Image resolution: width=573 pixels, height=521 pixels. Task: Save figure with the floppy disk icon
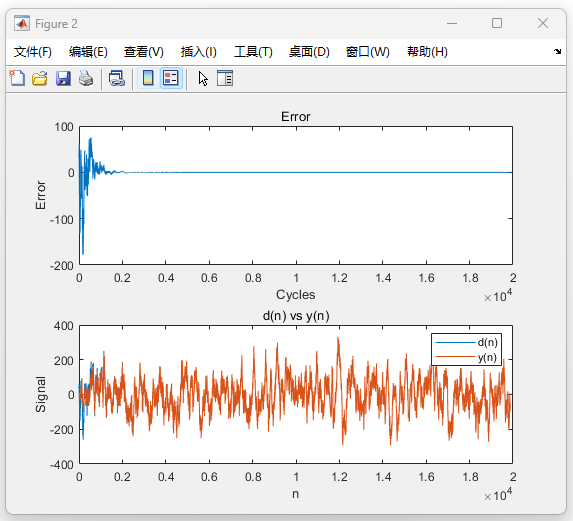[x=63, y=78]
